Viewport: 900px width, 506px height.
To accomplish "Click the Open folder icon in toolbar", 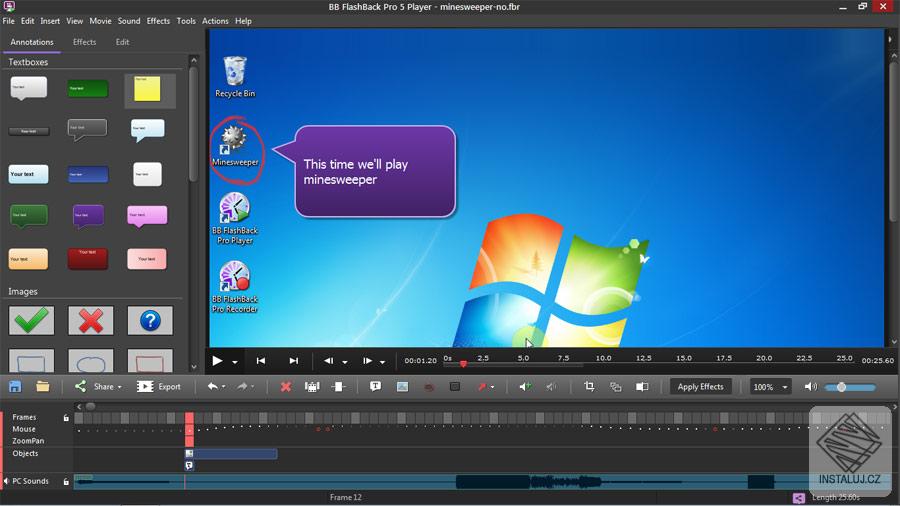I will (43, 386).
